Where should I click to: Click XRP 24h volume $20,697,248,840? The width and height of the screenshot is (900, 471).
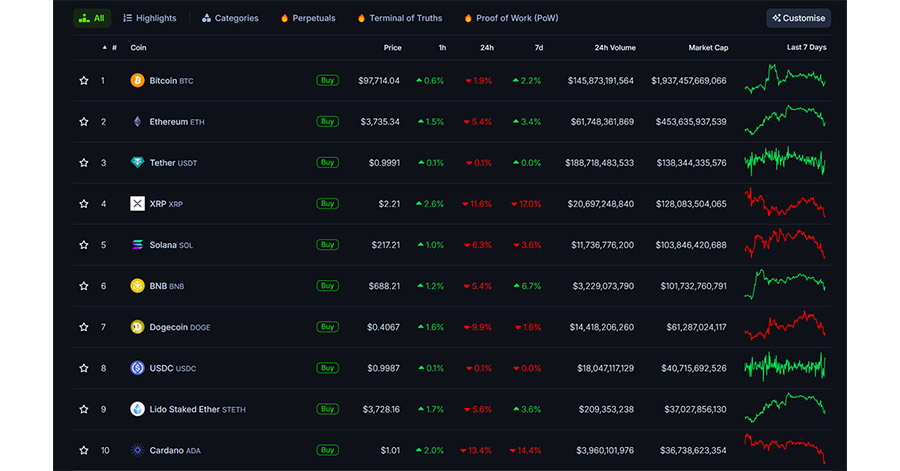coord(601,204)
